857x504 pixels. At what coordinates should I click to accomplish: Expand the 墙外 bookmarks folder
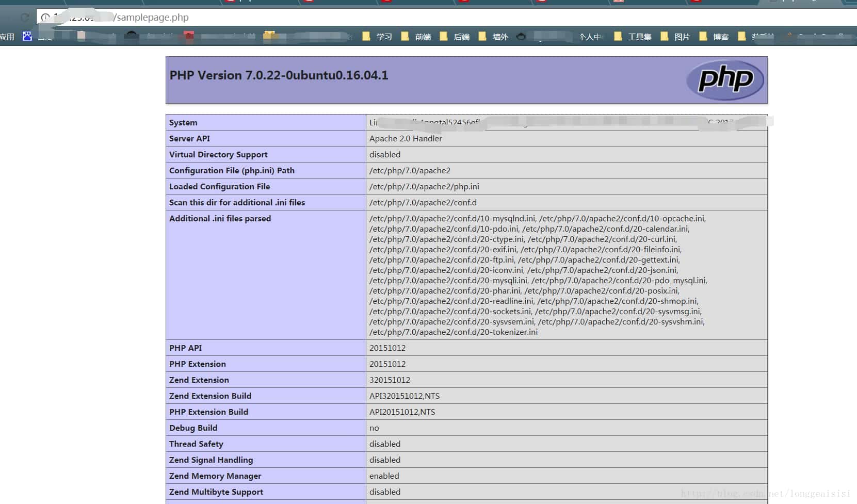point(494,37)
